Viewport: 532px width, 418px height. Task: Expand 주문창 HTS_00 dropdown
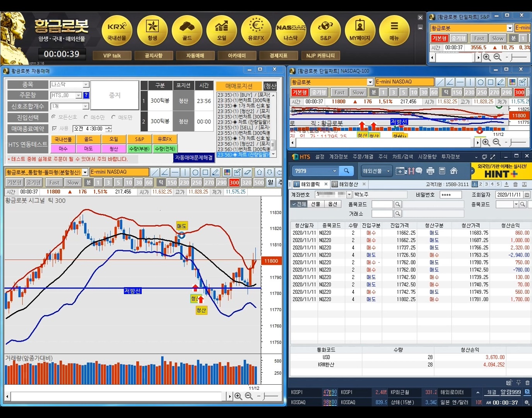pyautogui.click(x=79, y=95)
